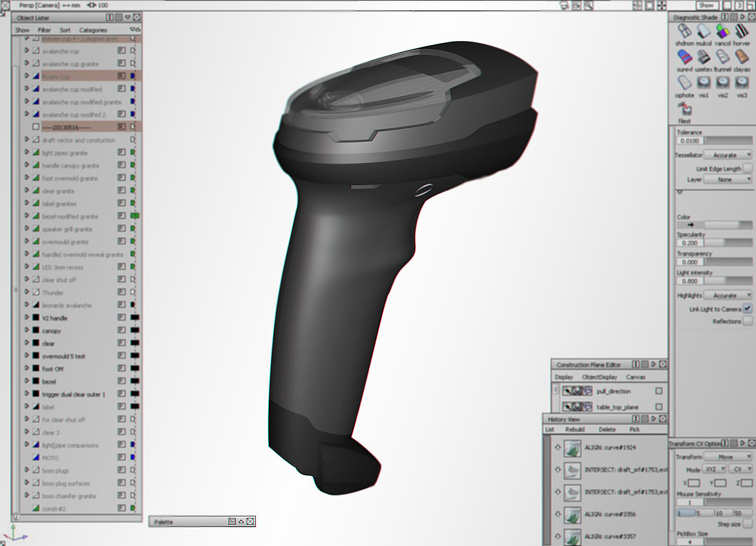Click the ALIGN: curve#3357 history thumbnail

click(x=572, y=536)
